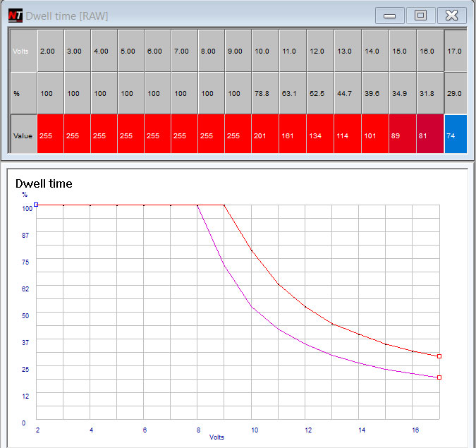
Task: Close the Dwell time RAW window
Action: [452, 15]
